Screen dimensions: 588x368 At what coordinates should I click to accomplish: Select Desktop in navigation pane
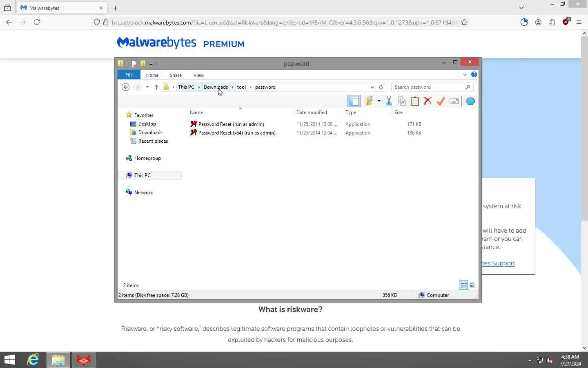[147, 124]
